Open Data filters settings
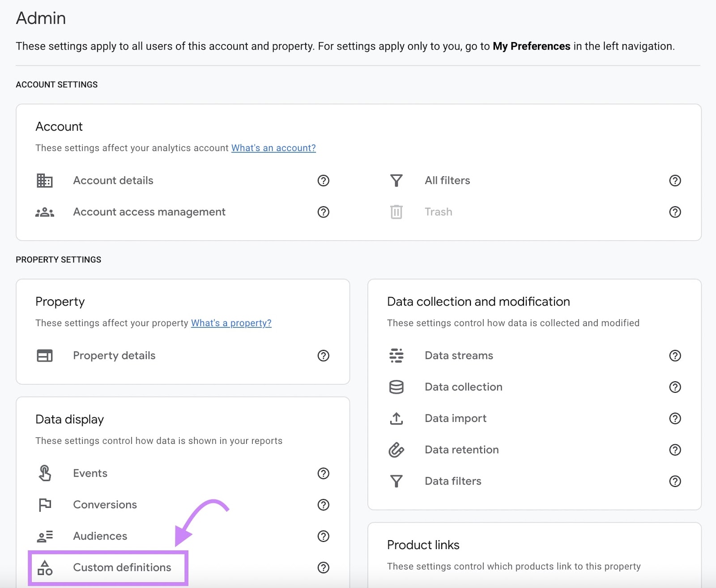This screenshot has height=588, width=716. 452,481
